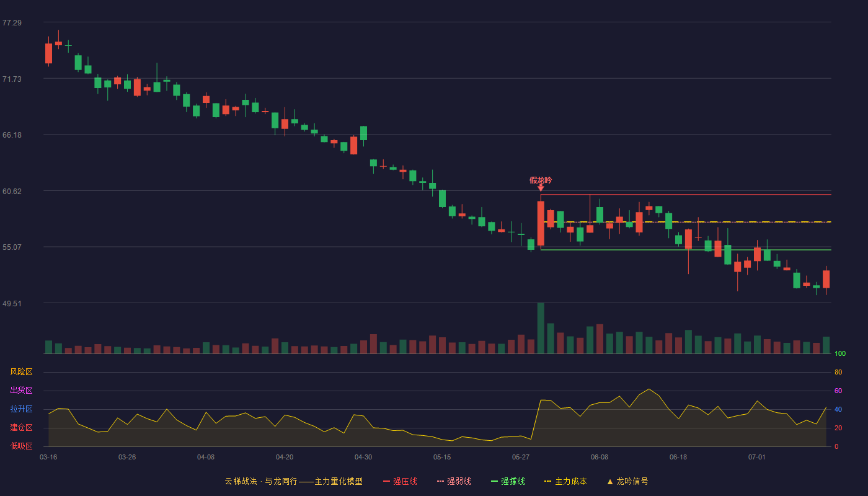Click the 06-18 date label

tap(678, 457)
